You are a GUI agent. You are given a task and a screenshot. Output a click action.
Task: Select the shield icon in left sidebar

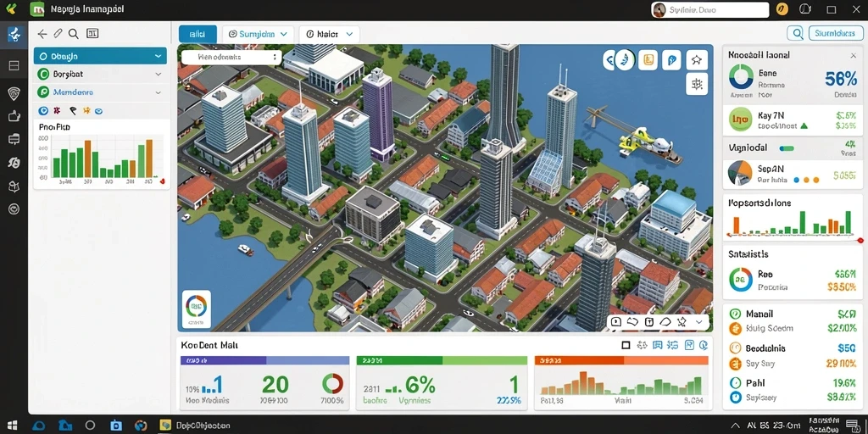point(14,93)
